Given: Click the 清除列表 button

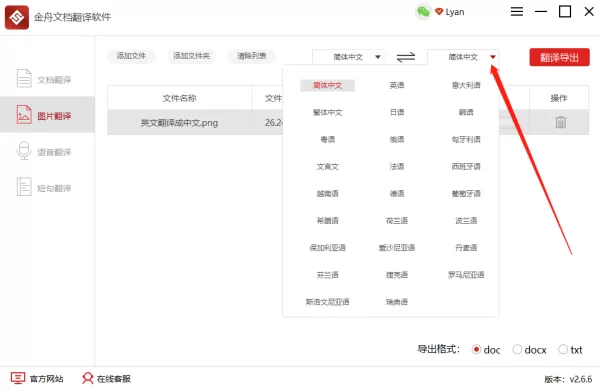Looking at the screenshot, I should pyautogui.click(x=251, y=56).
